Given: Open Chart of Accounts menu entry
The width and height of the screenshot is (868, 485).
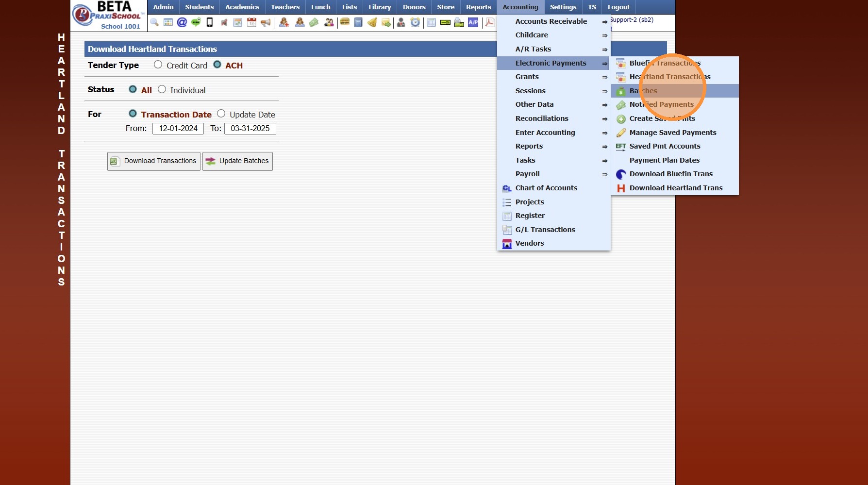Looking at the screenshot, I should coord(553,188).
